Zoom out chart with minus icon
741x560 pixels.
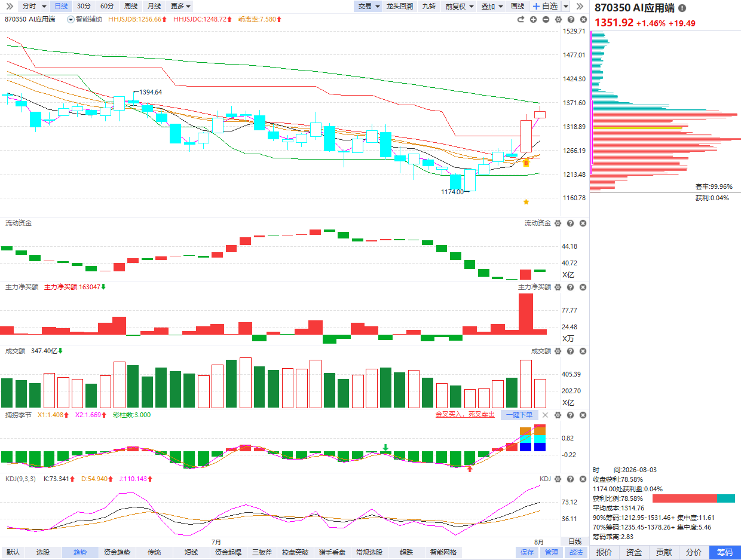pos(546,19)
